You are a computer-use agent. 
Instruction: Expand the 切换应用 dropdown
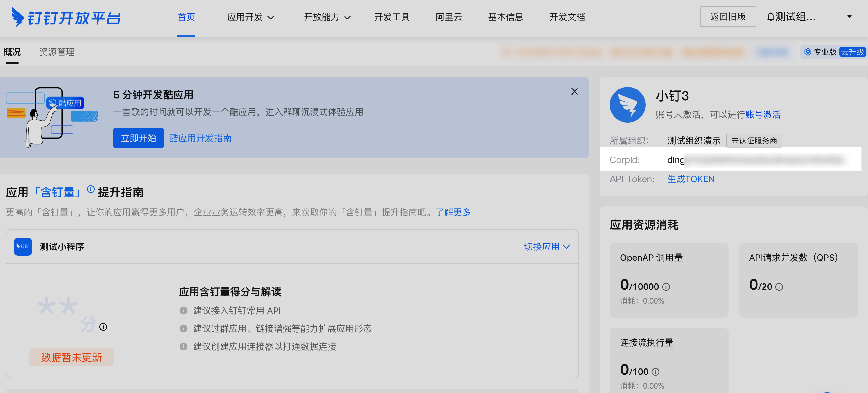pos(547,247)
